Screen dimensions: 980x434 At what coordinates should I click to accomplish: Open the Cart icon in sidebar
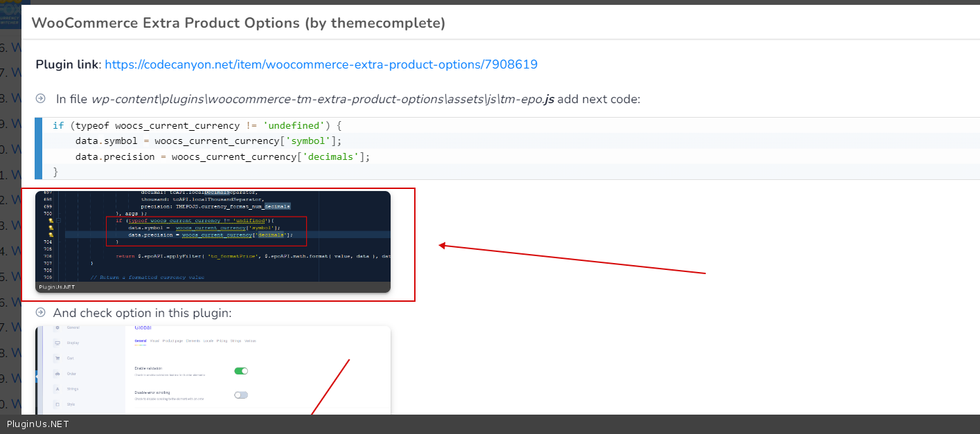(57, 359)
